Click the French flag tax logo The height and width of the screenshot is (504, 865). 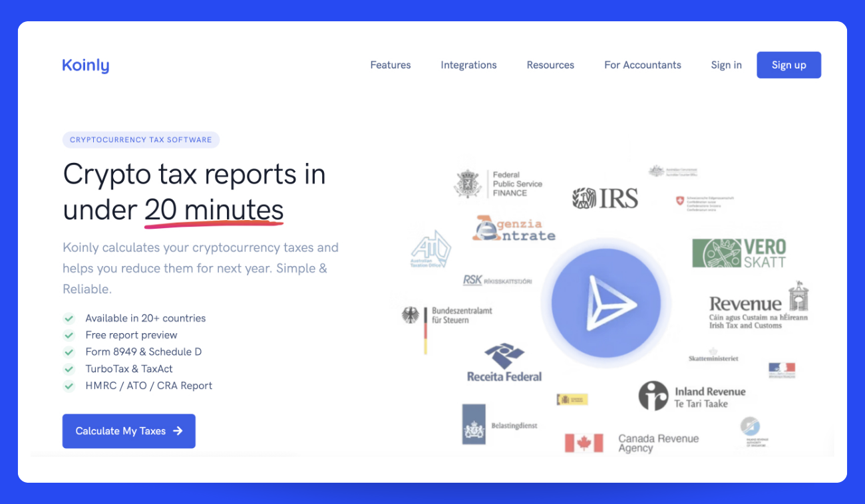point(782,370)
